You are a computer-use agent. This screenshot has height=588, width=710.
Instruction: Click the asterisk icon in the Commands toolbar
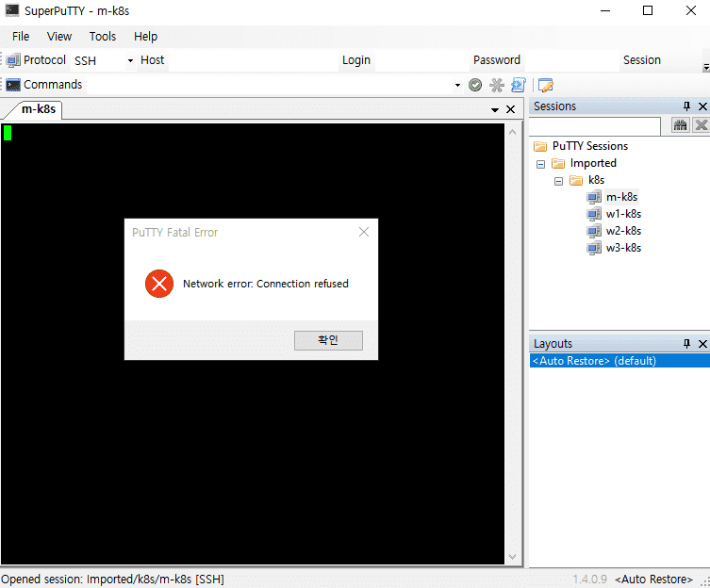[x=497, y=85]
